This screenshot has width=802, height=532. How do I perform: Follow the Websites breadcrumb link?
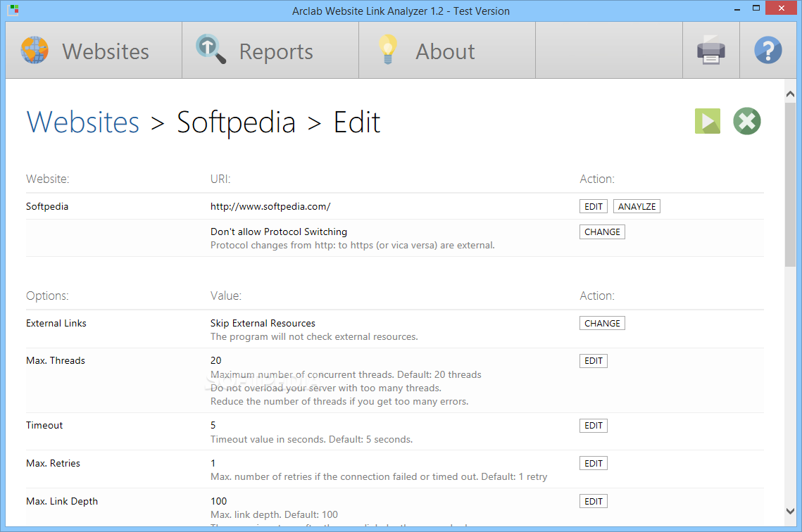(x=83, y=122)
